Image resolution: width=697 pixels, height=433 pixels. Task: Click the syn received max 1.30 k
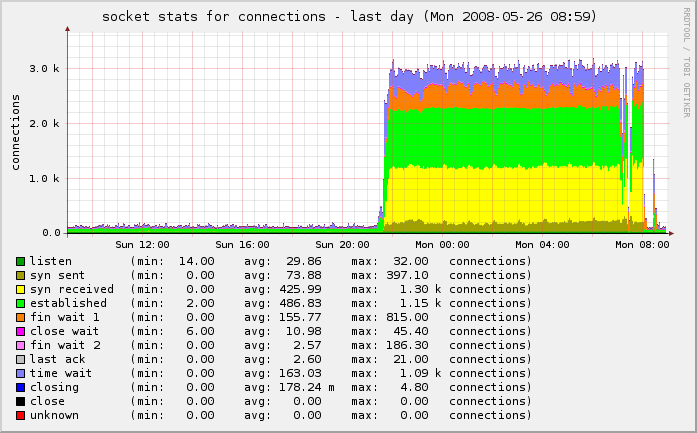(x=420, y=289)
